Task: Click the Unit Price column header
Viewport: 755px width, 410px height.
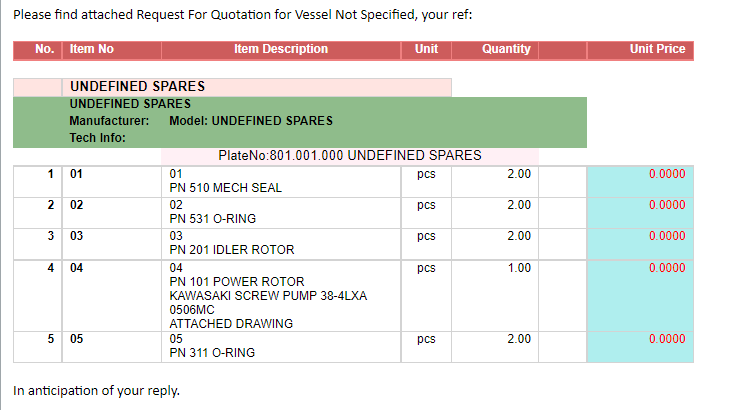Action: (656, 49)
